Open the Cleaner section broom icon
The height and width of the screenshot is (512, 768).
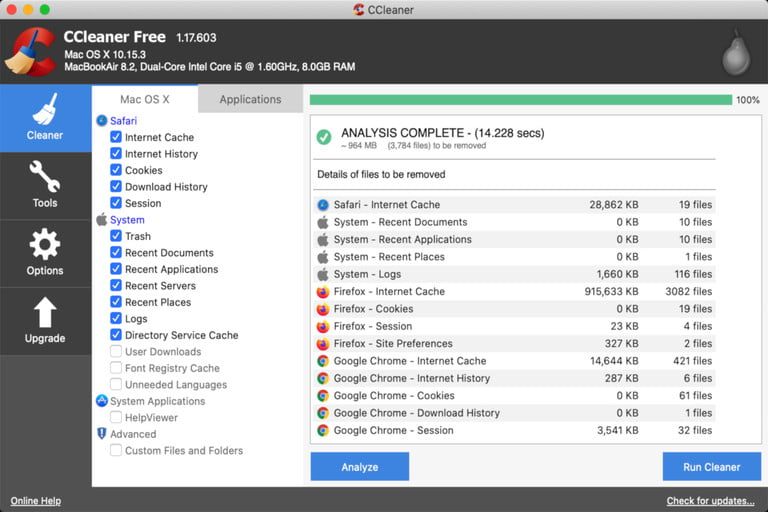45,110
